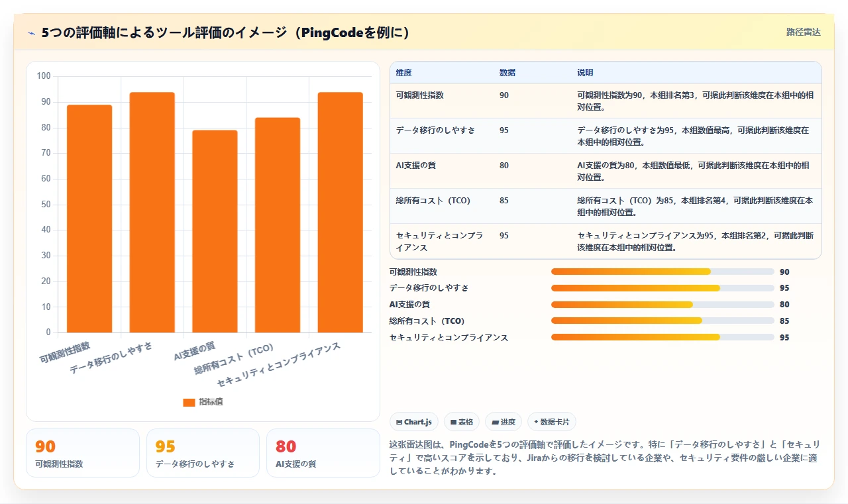Click the 数据 column header
Screen dimensions: 848x504
507,72
